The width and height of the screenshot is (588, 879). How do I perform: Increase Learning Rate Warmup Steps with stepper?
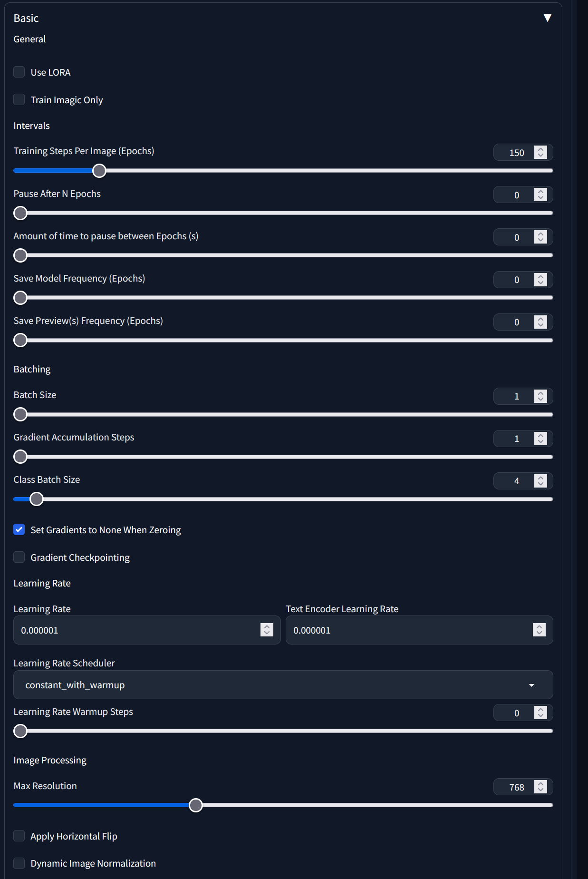[540, 710]
